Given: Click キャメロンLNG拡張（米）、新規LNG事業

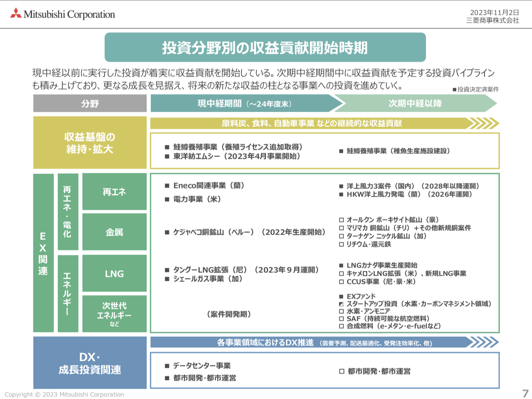Looking at the screenshot, I should (x=406, y=274).
